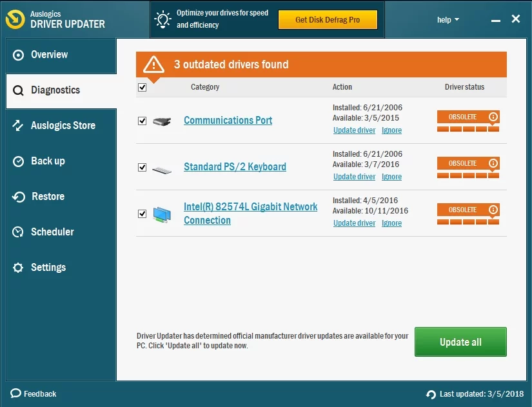Click the lightbulb optimization tip icon
The image size is (532, 407).
pyautogui.click(x=162, y=19)
